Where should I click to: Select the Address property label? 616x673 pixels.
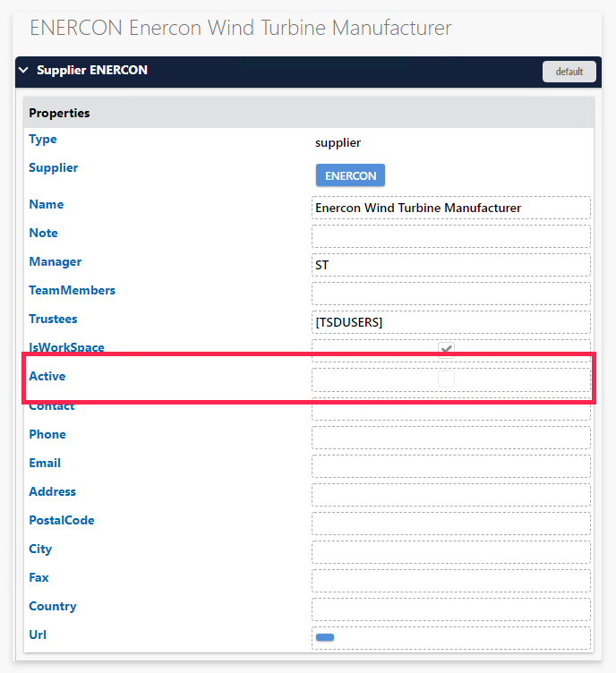click(x=52, y=491)
